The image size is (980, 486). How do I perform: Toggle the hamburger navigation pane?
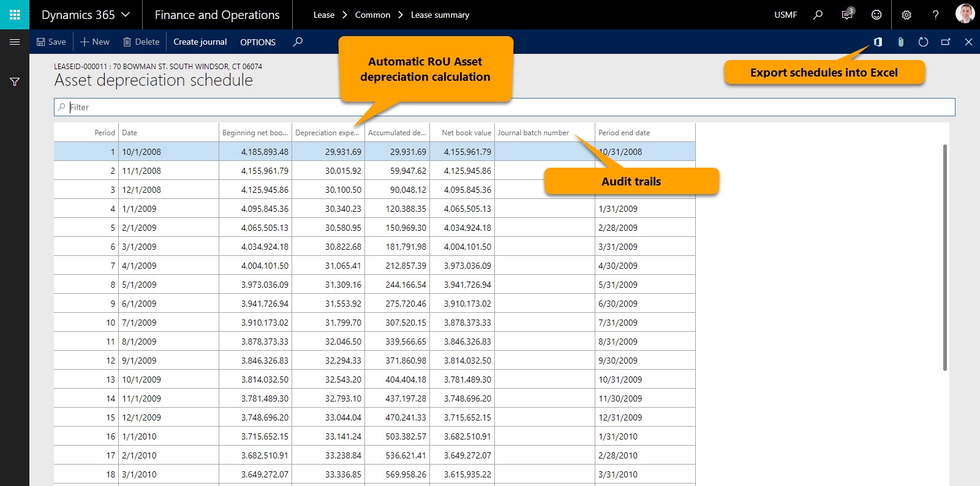pos(15,42)
